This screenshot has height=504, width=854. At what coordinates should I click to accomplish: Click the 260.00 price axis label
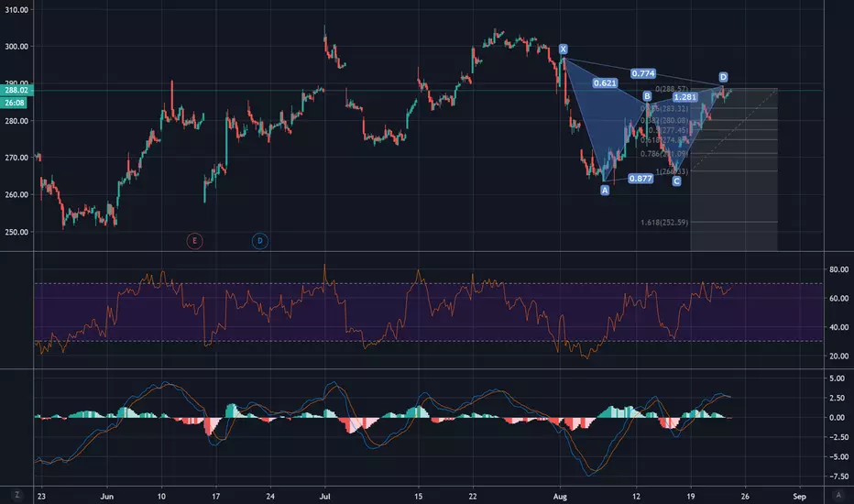point(16,194)
